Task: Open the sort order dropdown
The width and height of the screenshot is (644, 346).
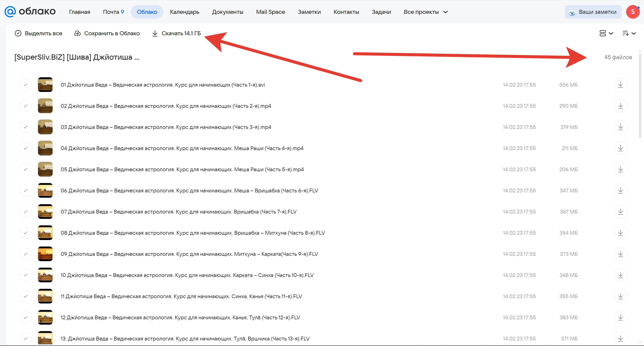Action: click(x=629, y=33)
